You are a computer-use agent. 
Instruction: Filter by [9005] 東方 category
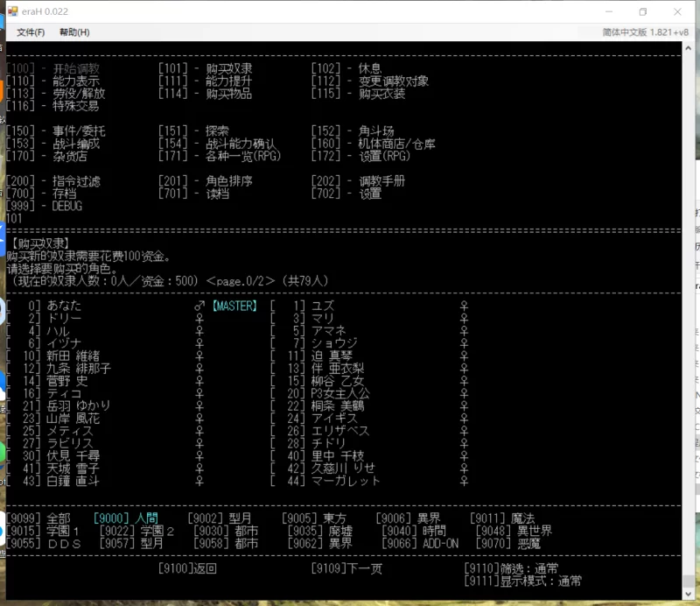pos(314,518)
